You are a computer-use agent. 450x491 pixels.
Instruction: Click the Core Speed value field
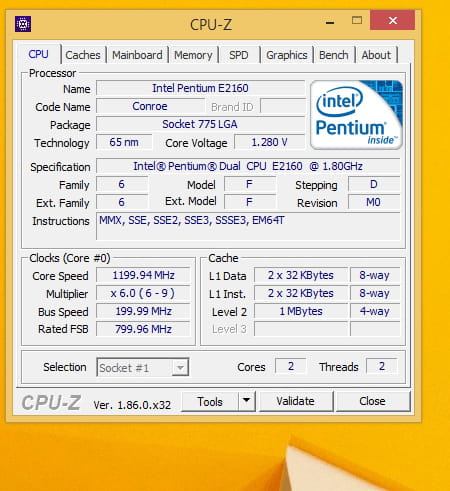[143, 275]
